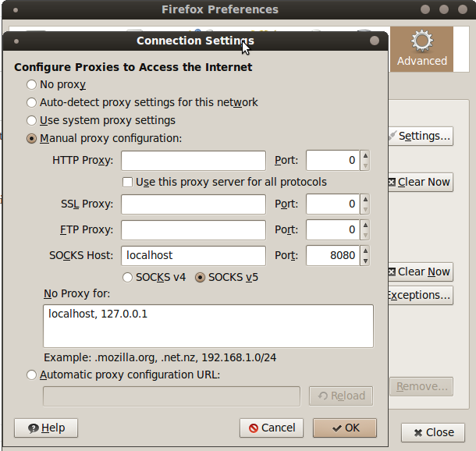Decrease HTTP Proxy port with down arrow
The height and width of the screenshot is (451, 476).
point(365,165)
